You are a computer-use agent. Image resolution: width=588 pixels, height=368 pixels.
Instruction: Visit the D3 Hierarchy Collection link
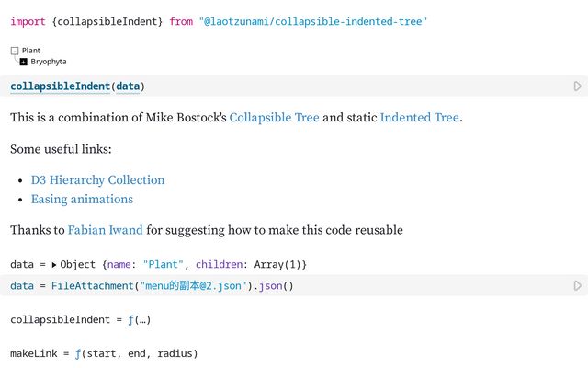(x=97, y=180)
